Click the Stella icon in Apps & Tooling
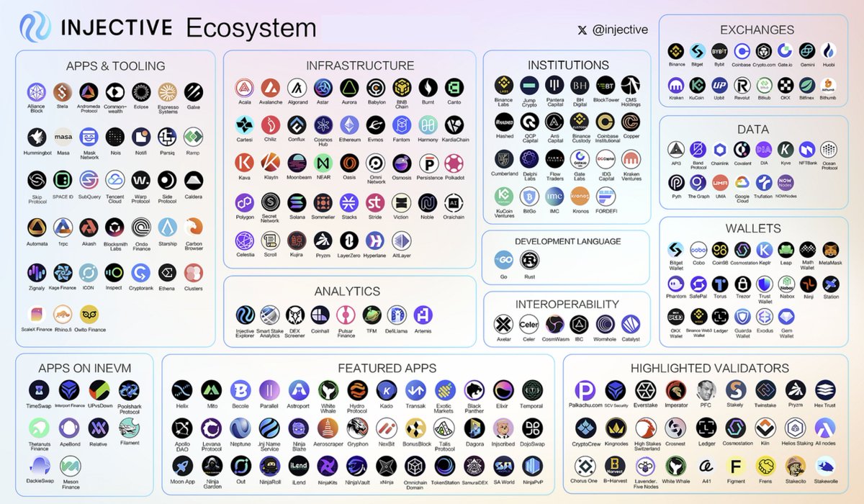 63,91
